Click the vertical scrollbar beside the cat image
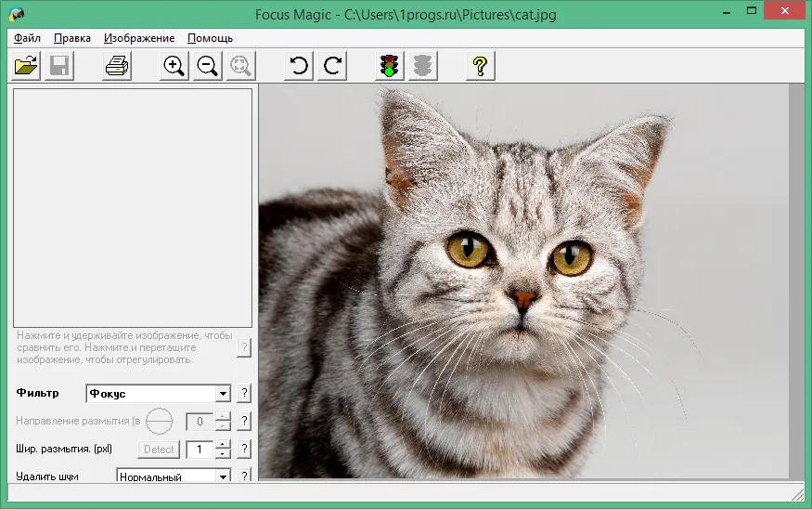 (796, 281)
